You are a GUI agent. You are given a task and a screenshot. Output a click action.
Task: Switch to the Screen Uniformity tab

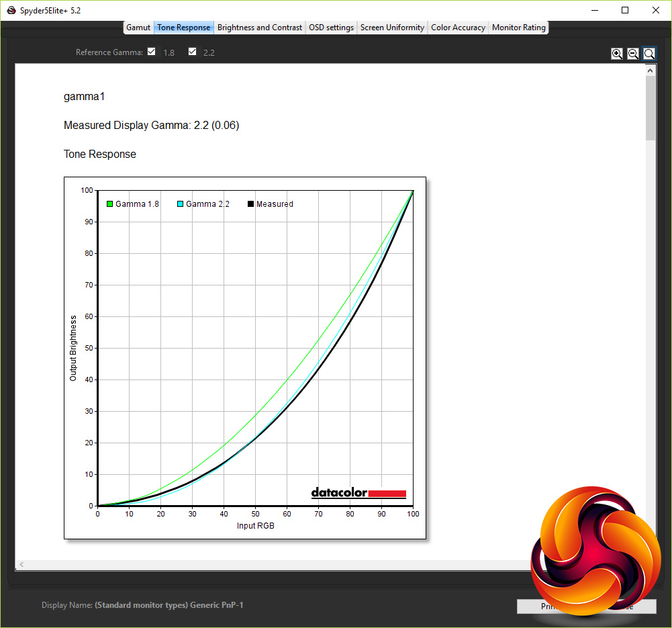click(392, 28)
